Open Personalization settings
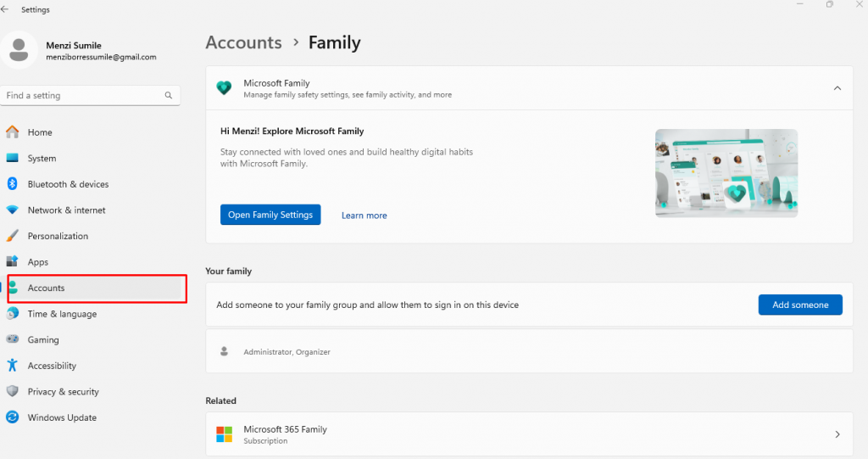This screenshot has height=459, width=868. (x=58, y=236)
